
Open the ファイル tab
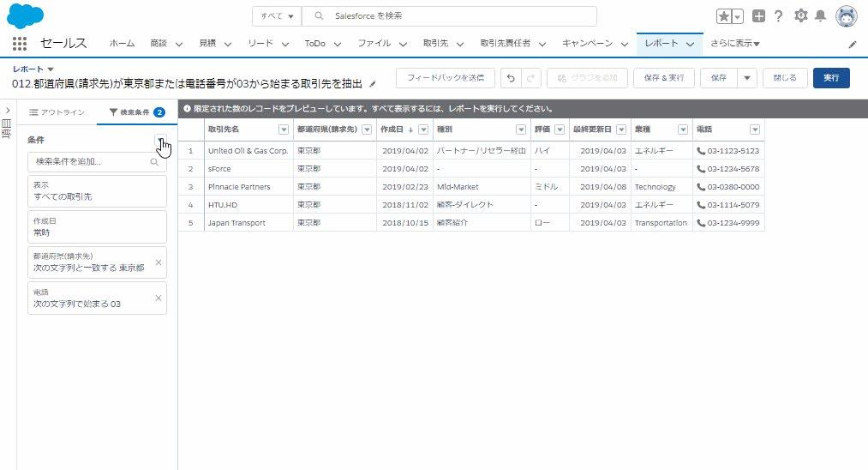[374, 43]
